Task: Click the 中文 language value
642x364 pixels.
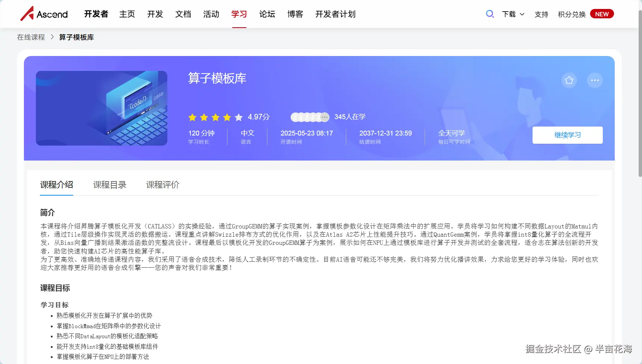Action: point(248,133)
